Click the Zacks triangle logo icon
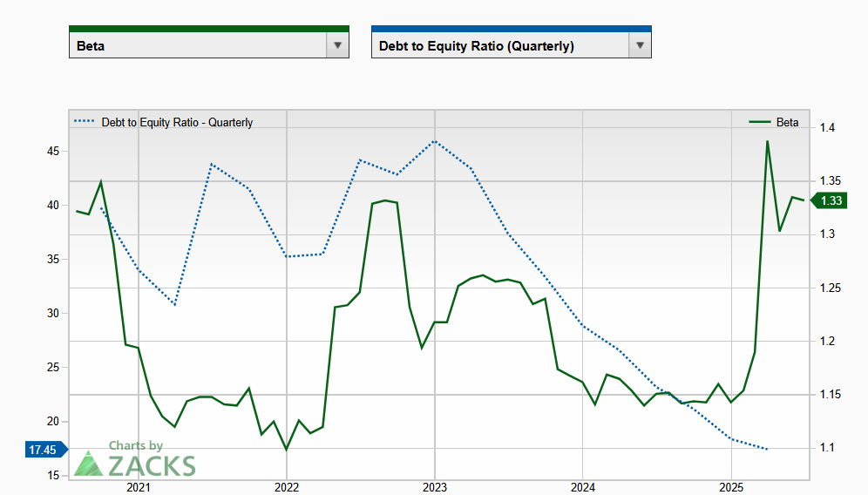Screen dimensions: 868x495 coord(88,464)
